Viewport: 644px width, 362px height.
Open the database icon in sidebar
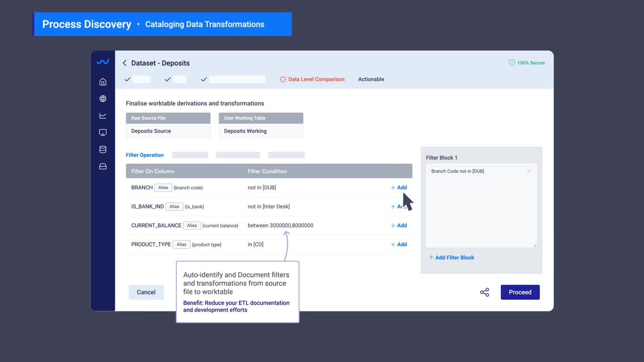click(103, 149)
